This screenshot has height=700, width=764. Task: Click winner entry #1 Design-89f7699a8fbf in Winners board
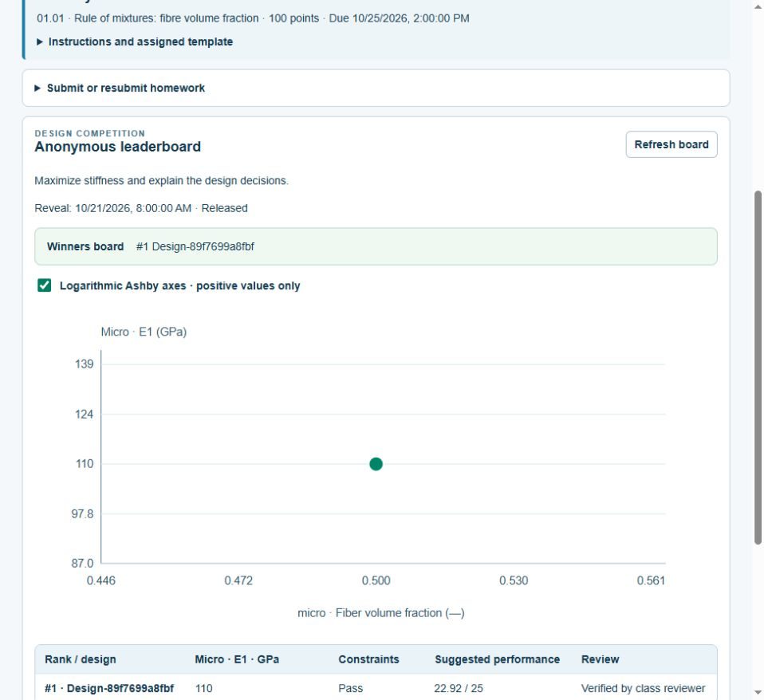195,246
